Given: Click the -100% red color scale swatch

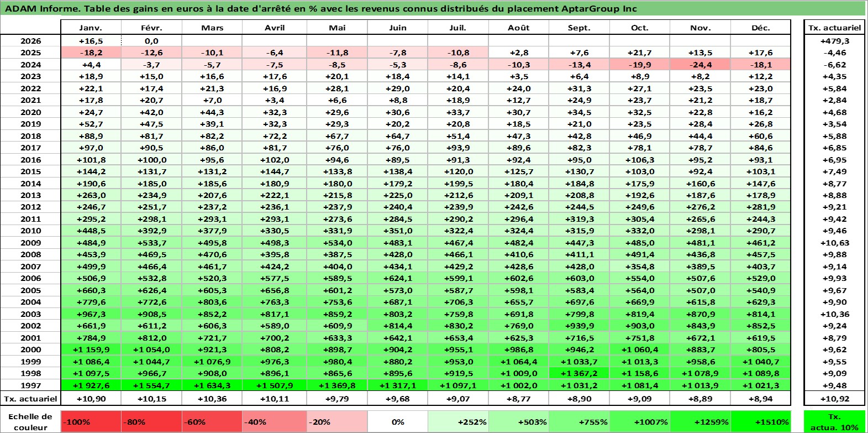Looking at the screenshot, I should pyautogui.click(x=91, y=421).
